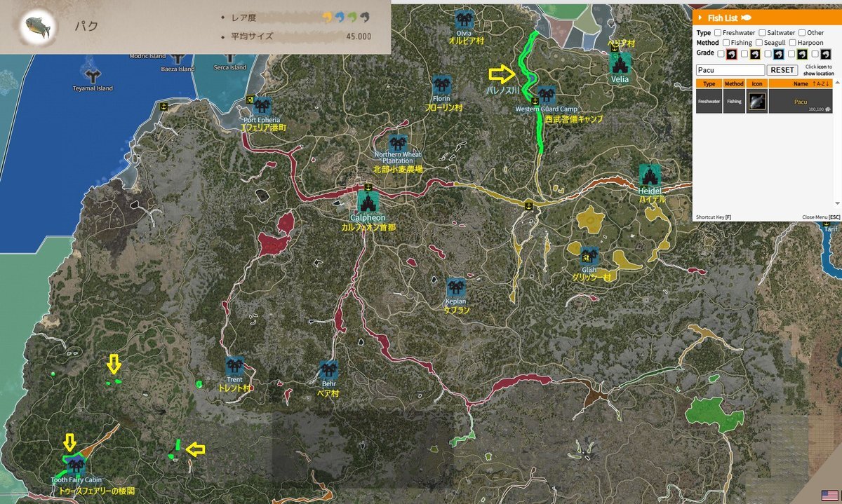Toggle the checkbox before the red grade icon

(721, 53)
